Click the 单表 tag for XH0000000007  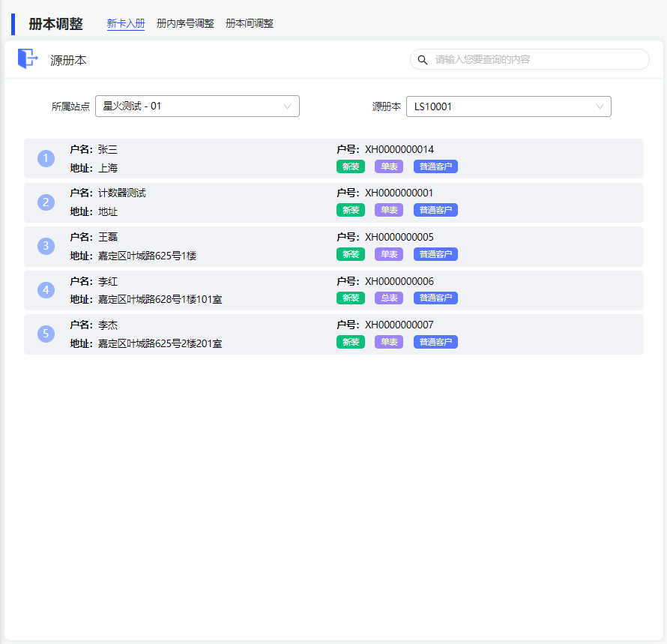389,342
